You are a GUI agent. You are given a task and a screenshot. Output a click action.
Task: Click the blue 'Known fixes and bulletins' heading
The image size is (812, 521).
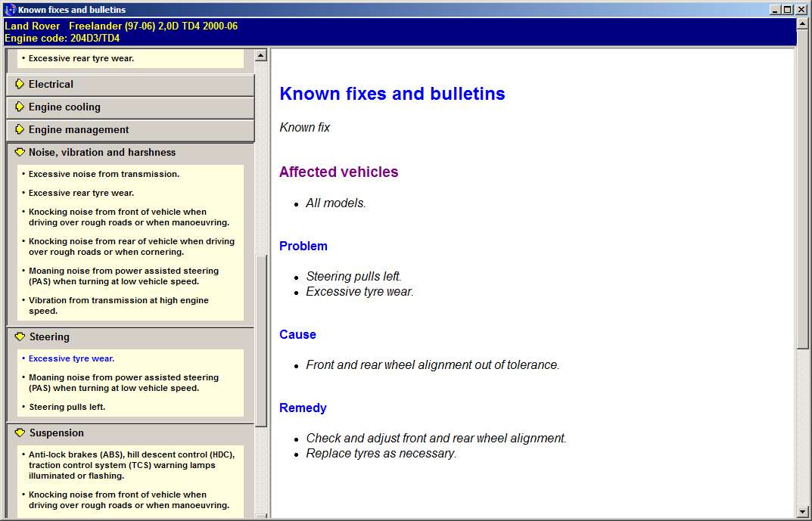click(x=392, y=94)
